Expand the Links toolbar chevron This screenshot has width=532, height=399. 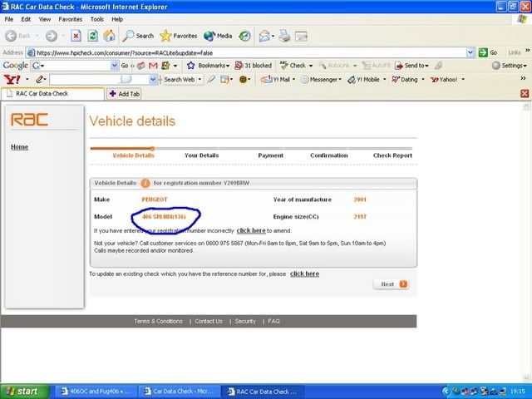click(527, 51)
